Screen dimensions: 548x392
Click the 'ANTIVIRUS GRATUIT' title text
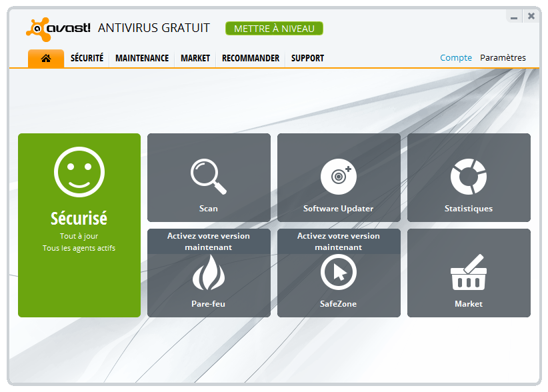tap(154, 28)
